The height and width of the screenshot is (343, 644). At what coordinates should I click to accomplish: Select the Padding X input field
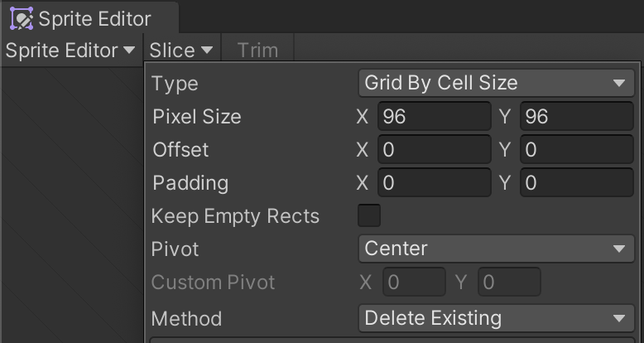(x=435, y=182)
